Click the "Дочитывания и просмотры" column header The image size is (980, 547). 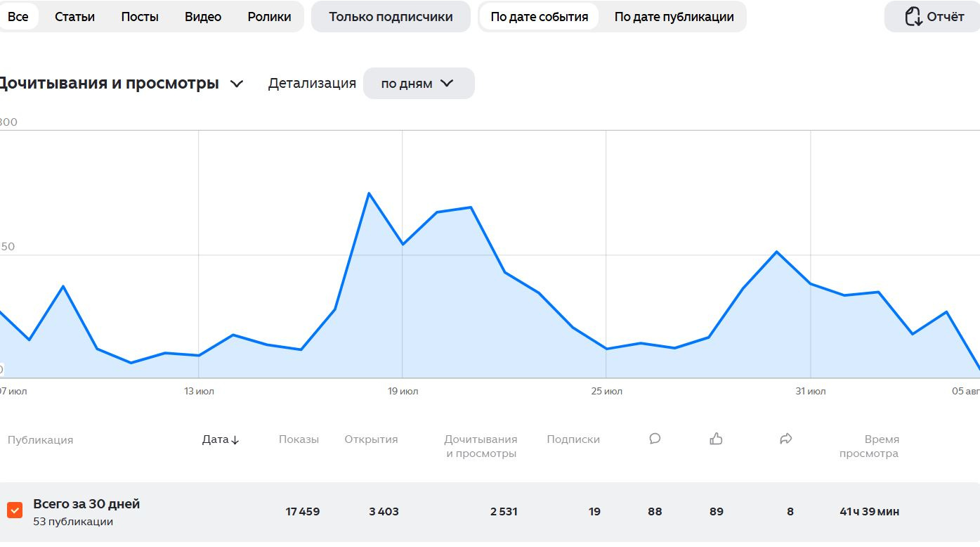coord(481,446)
